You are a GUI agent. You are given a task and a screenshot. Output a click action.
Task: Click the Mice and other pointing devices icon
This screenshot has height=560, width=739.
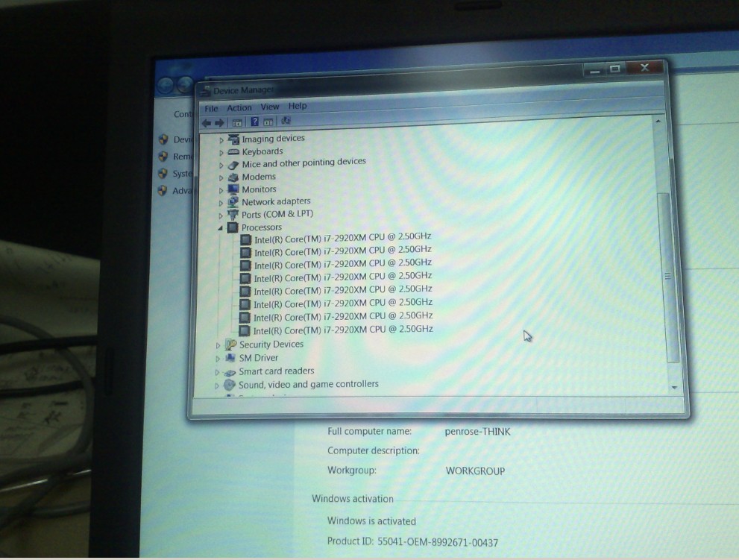(233, 165)
